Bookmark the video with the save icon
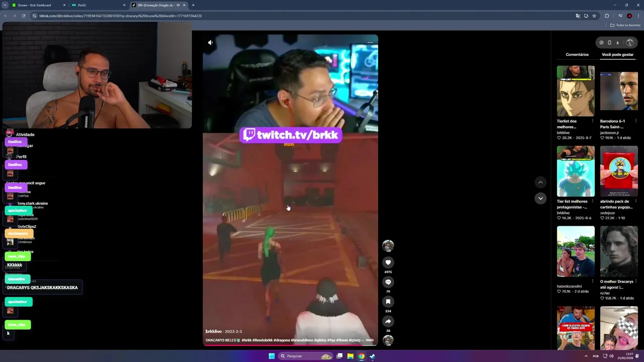Screen dimensions: 644x362 [388, 302]
